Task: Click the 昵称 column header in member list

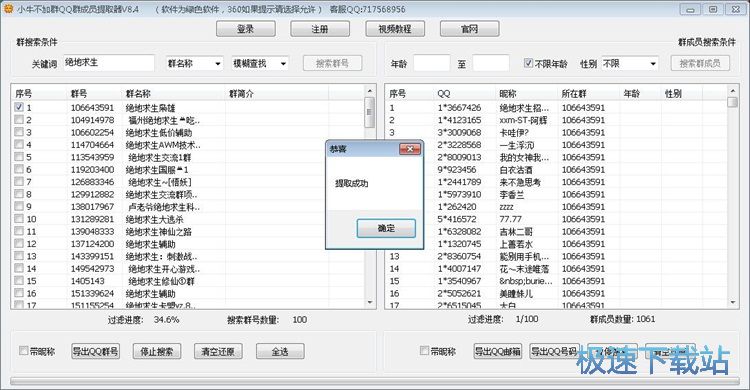Action: (x=526, y=94)
